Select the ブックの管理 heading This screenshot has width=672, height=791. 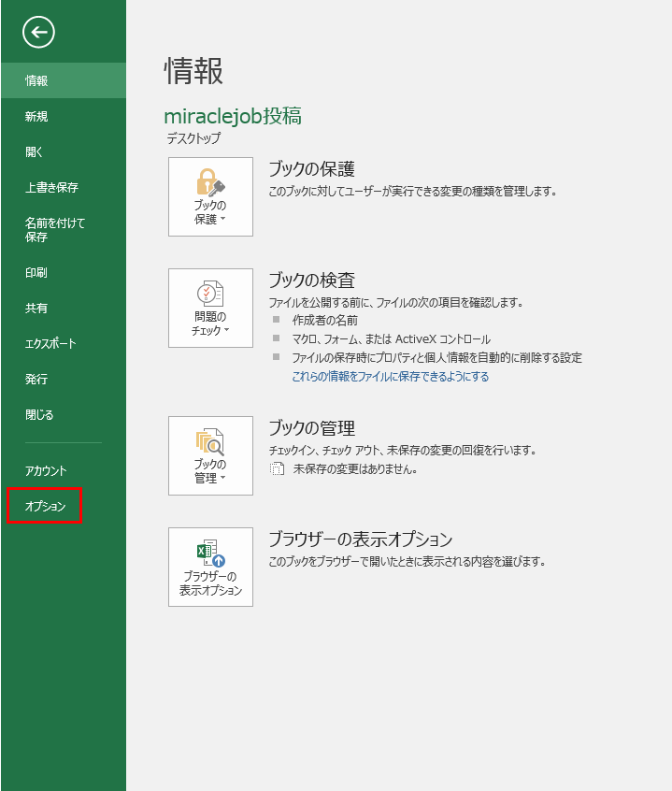[x=311, y=428]
